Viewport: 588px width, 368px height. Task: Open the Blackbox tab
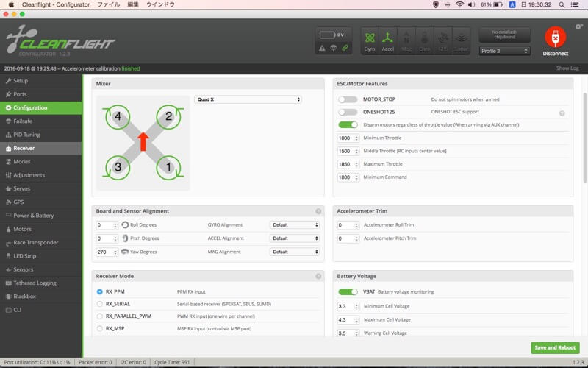41,297
